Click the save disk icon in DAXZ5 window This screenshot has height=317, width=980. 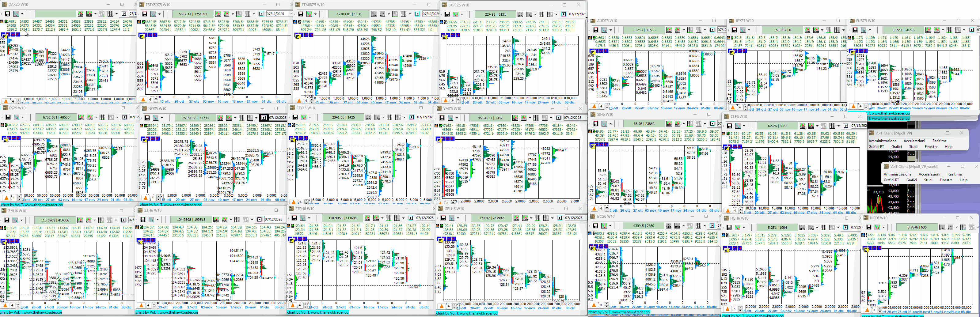pos(7,14)
